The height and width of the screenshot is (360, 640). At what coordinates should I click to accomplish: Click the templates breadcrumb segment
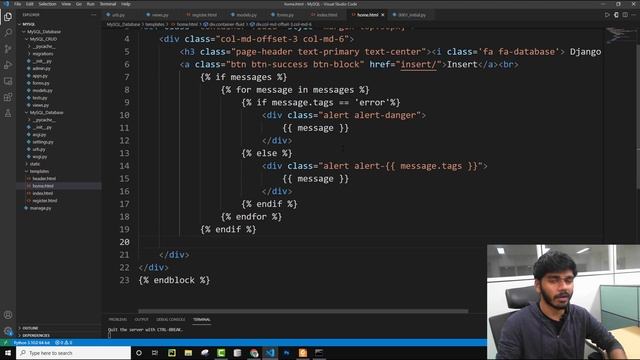pos(155,24)
